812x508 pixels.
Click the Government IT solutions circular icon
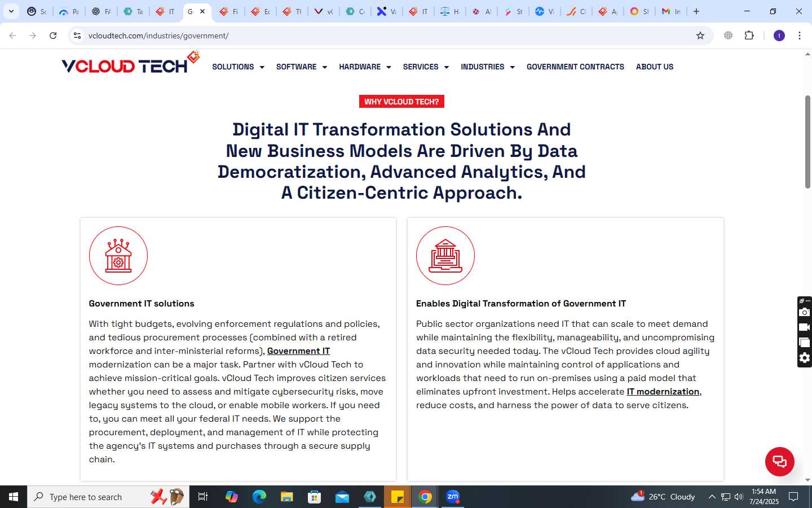coord(118,256)
